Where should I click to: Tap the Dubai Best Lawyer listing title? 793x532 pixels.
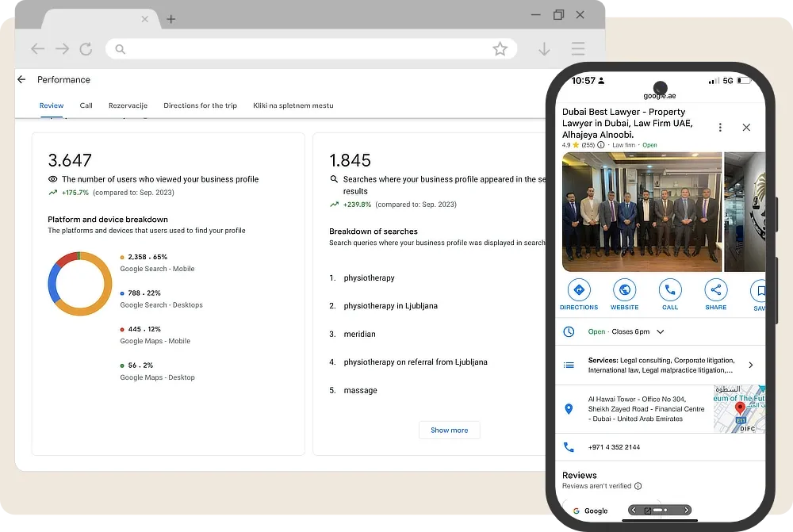pyautogui.click(x=627, y=124)
